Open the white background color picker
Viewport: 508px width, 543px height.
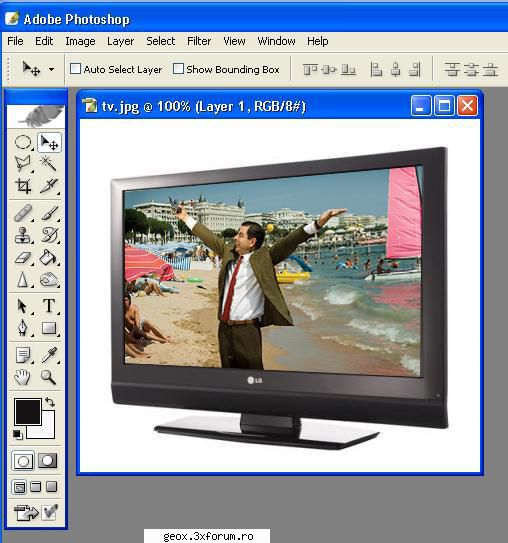(47, 431)
